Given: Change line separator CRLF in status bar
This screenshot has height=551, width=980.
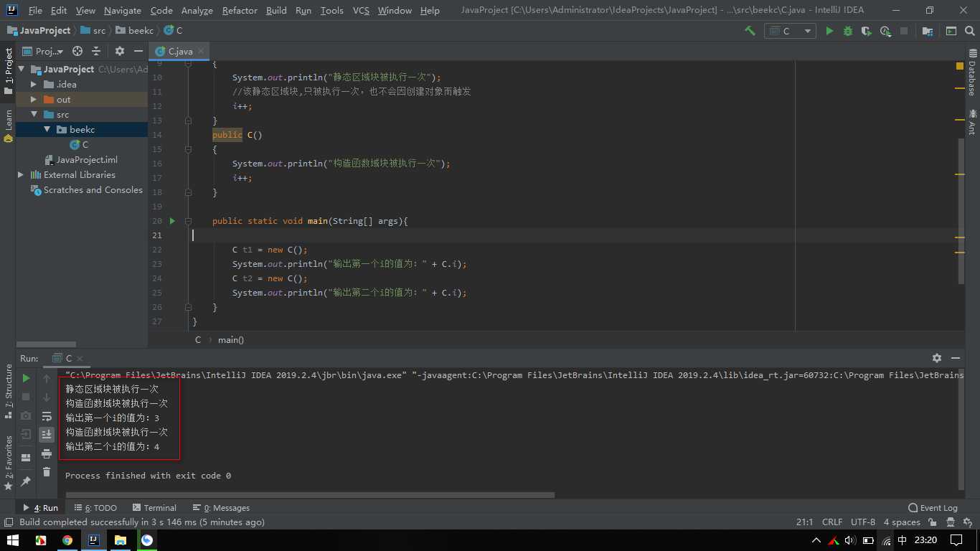Looking at the screenshot, I should pyautogui.click(x=832, y=522).
